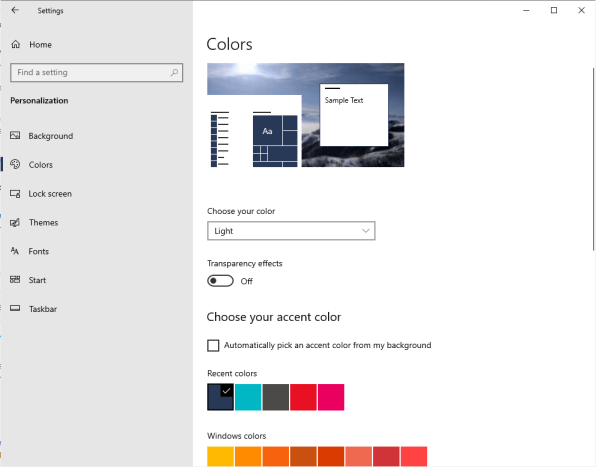
Task: Open Taskbar personalization page
Action: point(43,309)
